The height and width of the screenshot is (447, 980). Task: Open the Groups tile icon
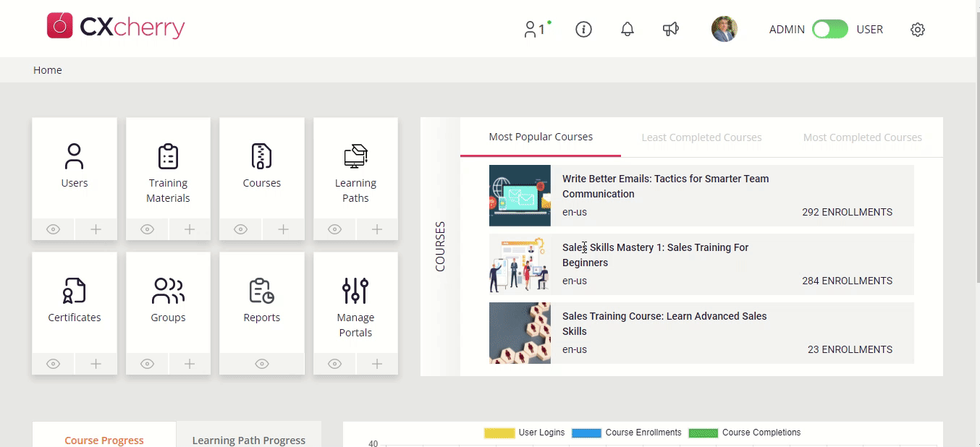[168, 291]
